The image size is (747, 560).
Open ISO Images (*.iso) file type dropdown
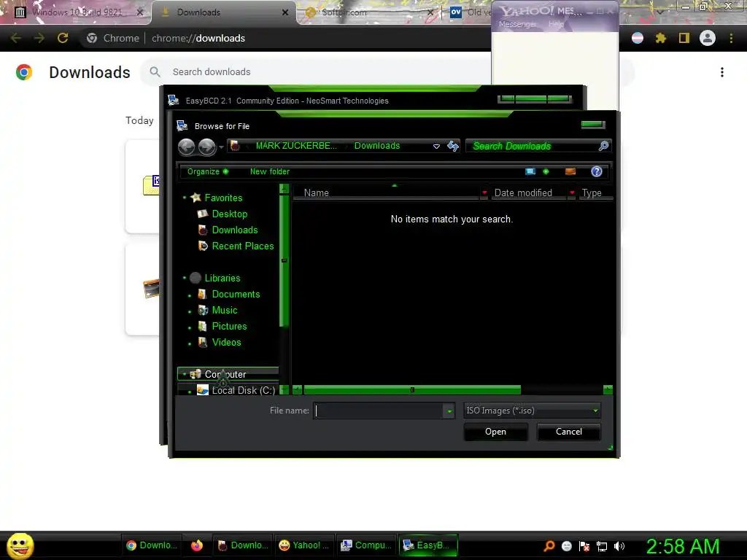coord(532,411)
